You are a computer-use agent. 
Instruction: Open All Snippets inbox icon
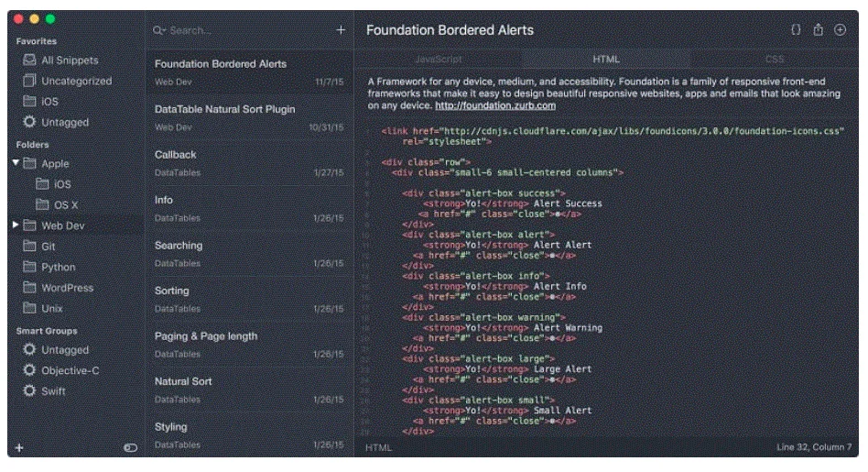coord(29,60)
